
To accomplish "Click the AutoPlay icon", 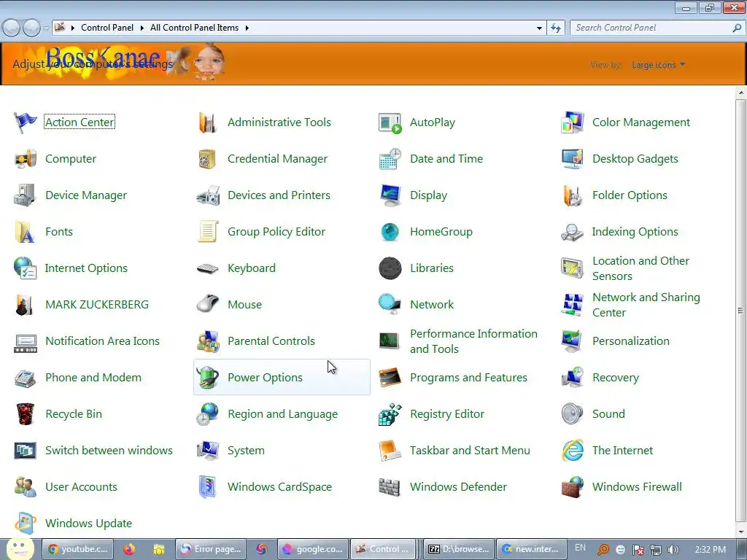I will (390, 122).
